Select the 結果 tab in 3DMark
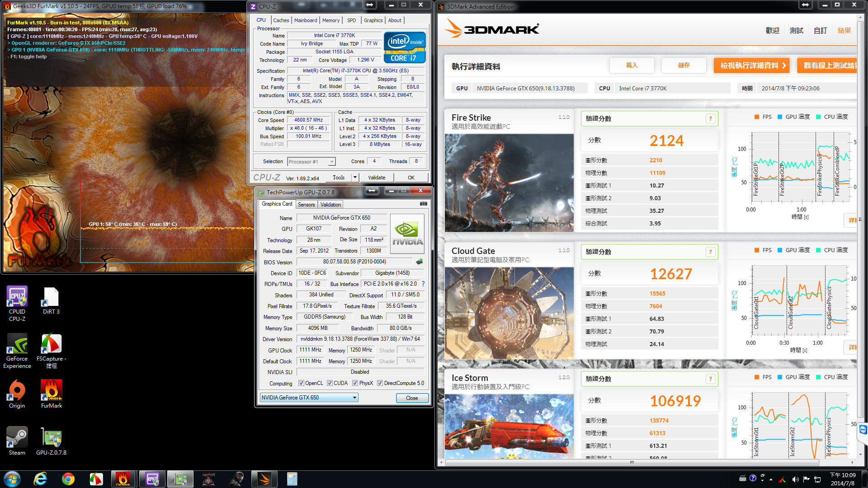The image size is (868, 488). tap(844, 30)
